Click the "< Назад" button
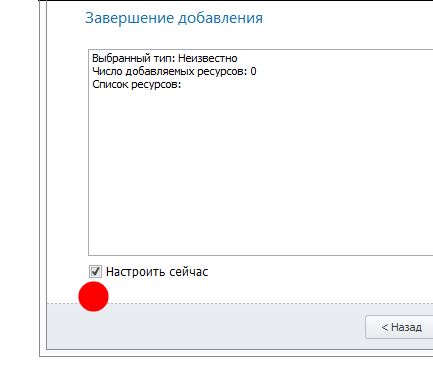 point(399,327)
